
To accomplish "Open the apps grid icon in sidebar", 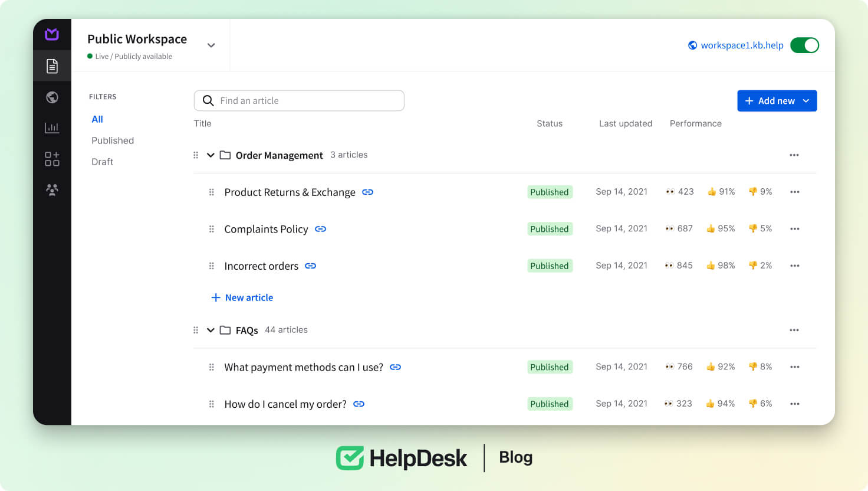I will pos(52,159).
